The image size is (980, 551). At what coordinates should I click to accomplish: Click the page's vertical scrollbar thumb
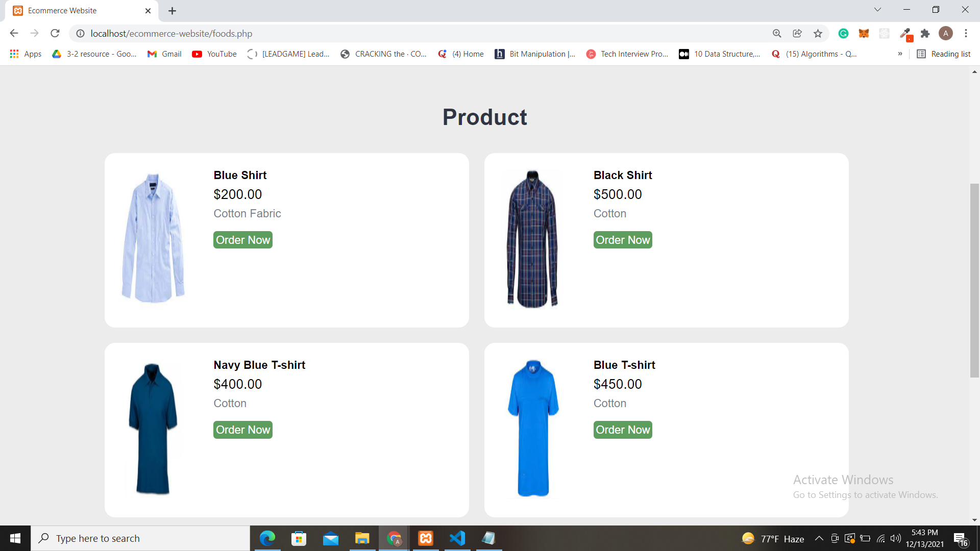pyautogui.click(x=974, y=281)
